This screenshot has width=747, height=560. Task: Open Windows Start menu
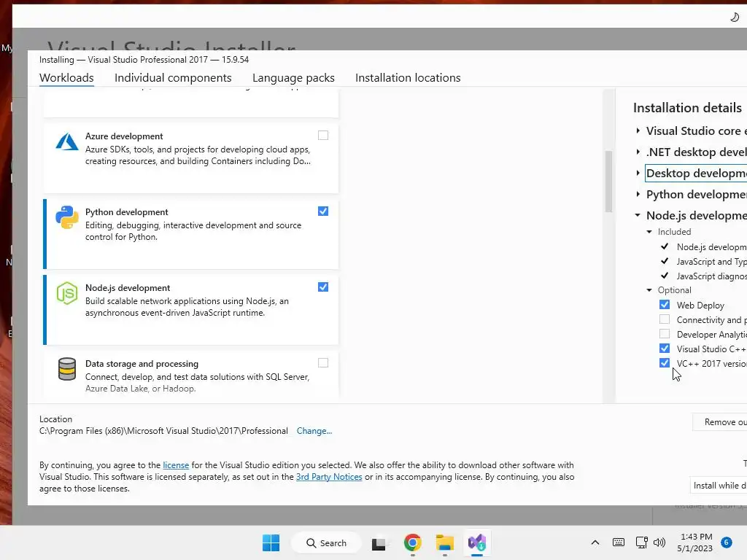click(271, 542)
